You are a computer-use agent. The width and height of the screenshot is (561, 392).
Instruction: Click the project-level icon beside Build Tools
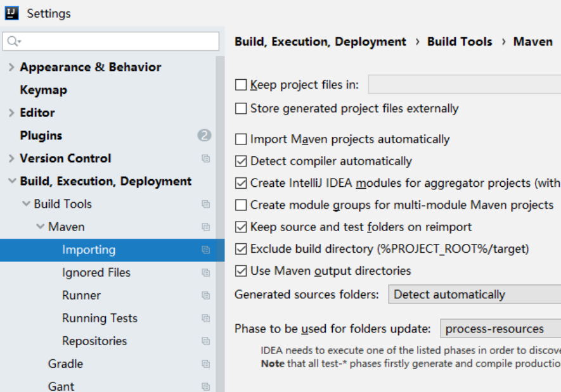tap(205, 204)
